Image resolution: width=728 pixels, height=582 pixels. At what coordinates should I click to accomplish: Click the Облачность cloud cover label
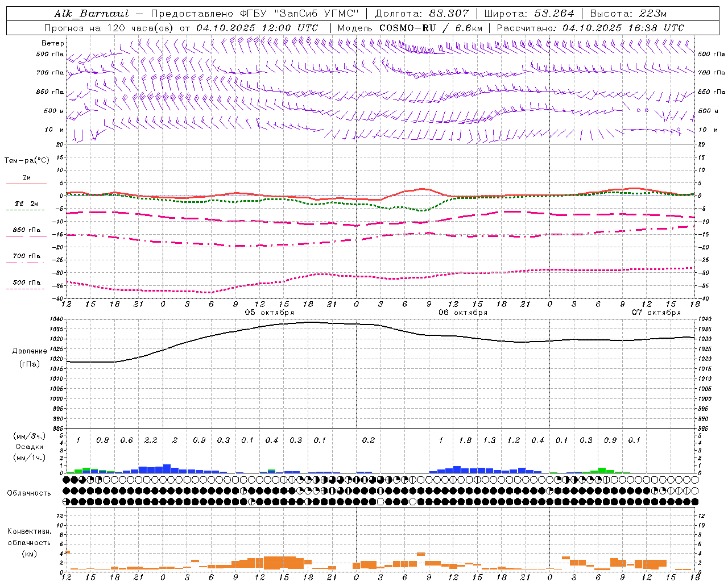tap(29, 493)
